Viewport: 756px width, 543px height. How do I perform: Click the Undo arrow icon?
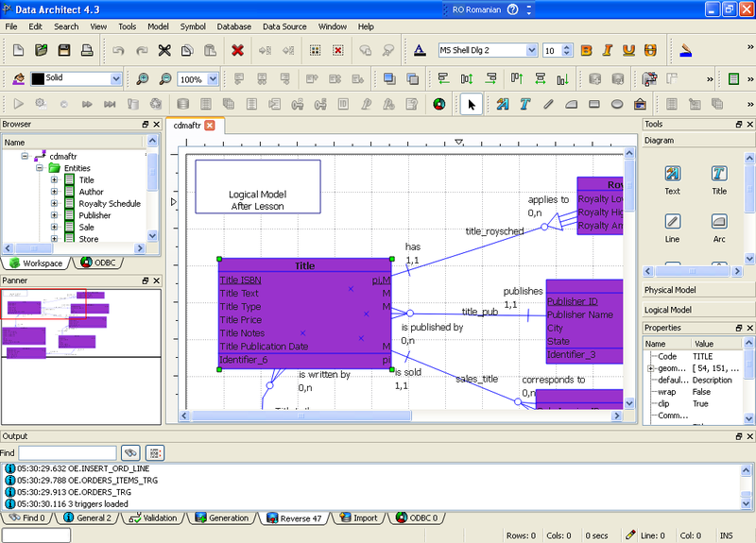pyautogui.click(x=118, y=50)
